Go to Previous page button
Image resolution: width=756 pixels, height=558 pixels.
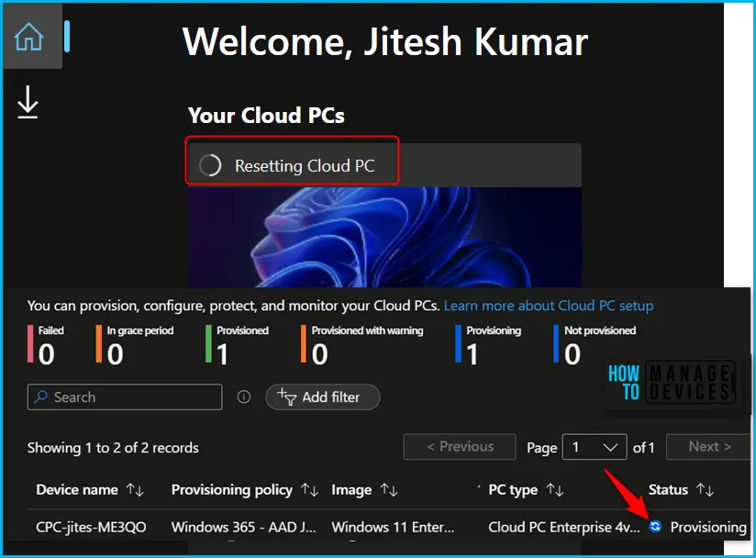pyautogui.click(x=460, y=447)
